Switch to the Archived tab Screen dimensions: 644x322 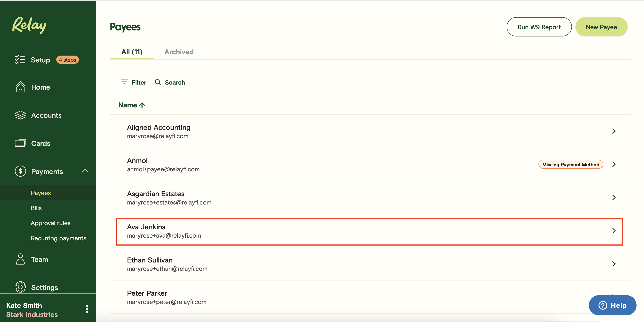(x=179, y=52)
